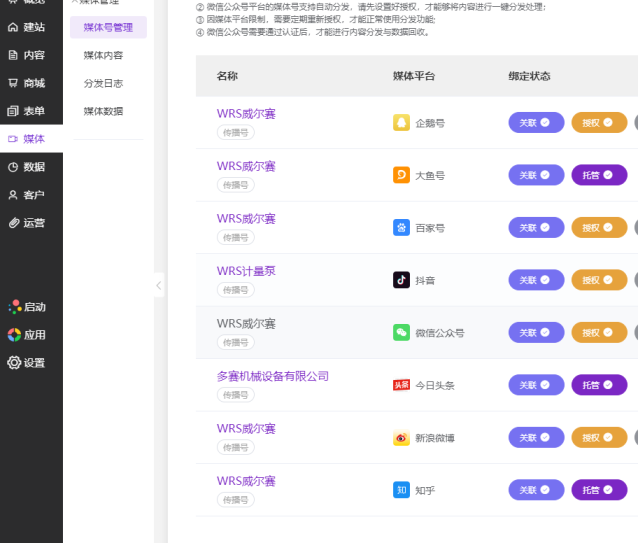The image size is (638, 543).
Task: Open 分发日志 in the submenu
Action: coord(103,83)
